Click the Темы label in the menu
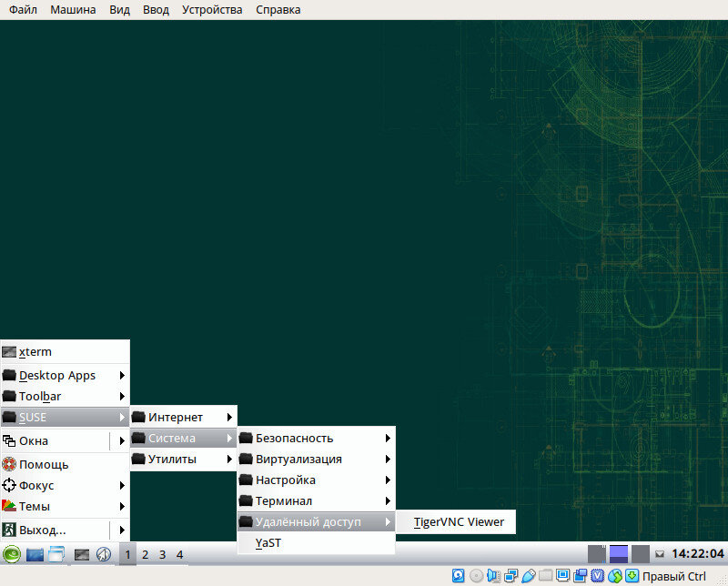Screen dimensions: 728x586 pyautogui.click(x=35, y=506)
